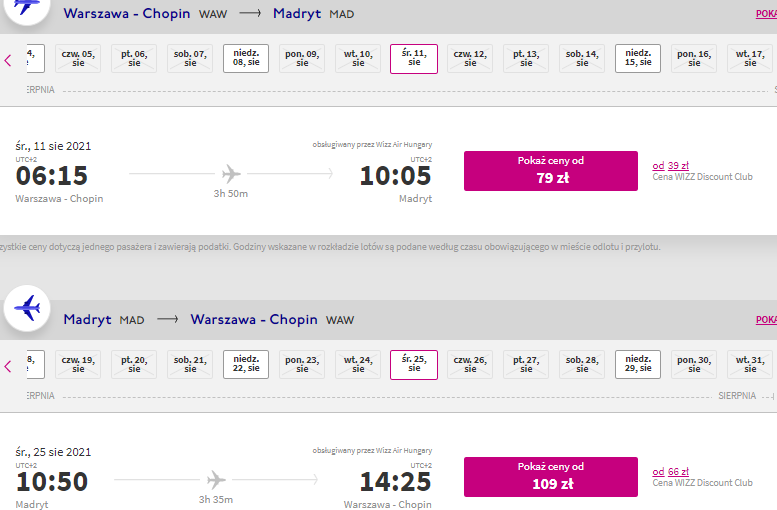Pick outbound date czw. 12 sie
This screenshot has height=510, width=777.
[x=470, y=58]
